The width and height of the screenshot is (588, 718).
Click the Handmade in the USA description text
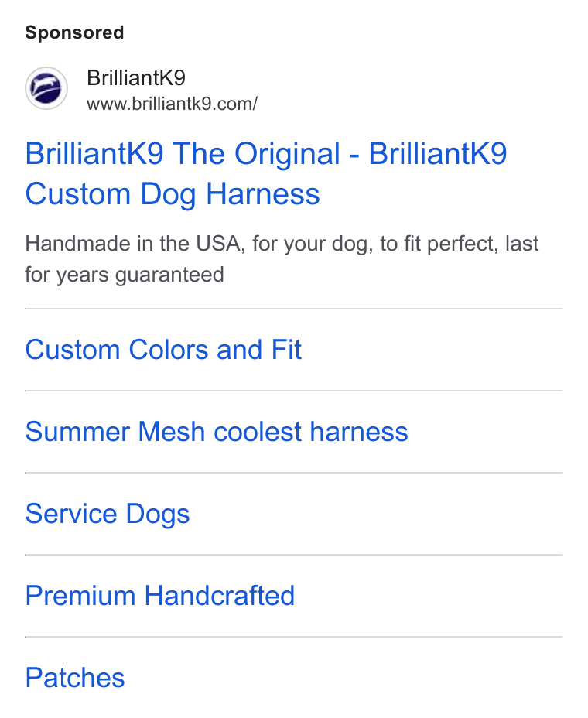[282, 259]
